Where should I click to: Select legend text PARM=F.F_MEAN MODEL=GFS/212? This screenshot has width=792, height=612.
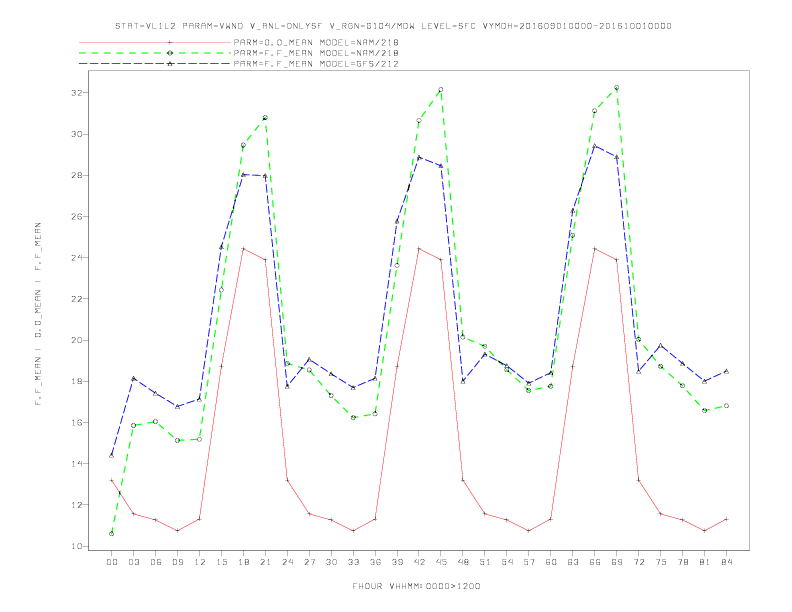(316, 64)
